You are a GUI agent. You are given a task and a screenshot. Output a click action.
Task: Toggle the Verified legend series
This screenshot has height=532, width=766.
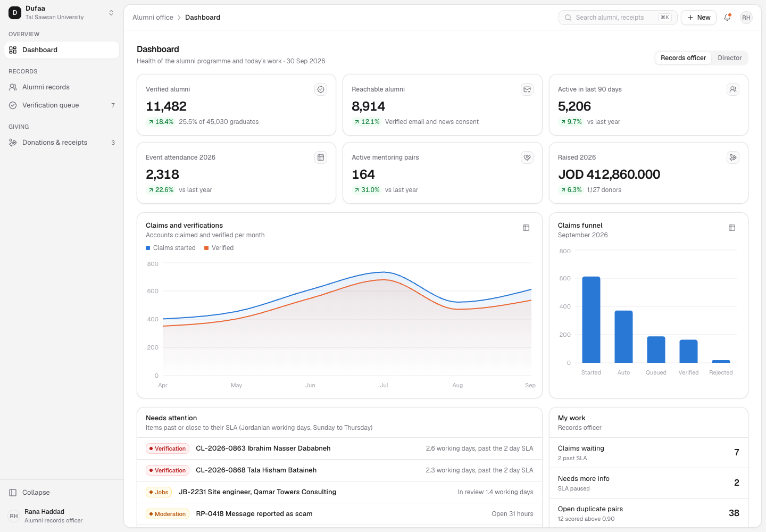pos(219,248)
